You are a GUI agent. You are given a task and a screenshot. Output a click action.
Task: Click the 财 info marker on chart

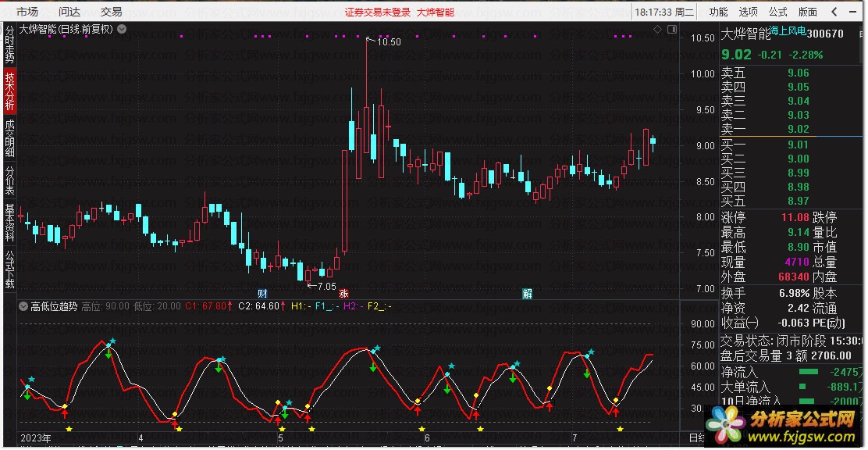pos(261,294)
